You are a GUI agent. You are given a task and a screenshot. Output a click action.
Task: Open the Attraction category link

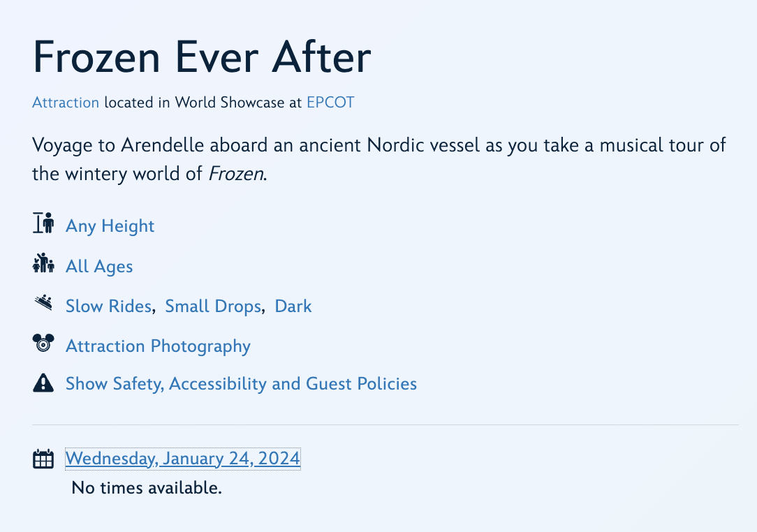pyautogui.click(x=66, y=103)
